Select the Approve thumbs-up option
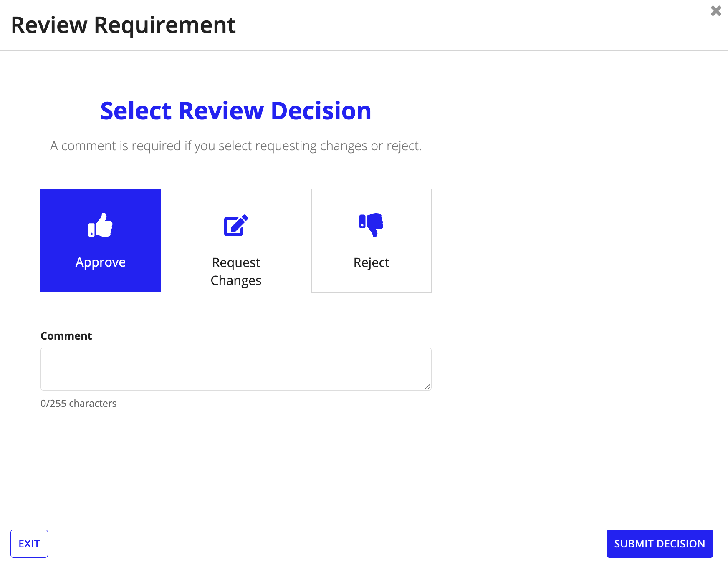728x570 pixels. pyautogui.click(x=101, y=240)
